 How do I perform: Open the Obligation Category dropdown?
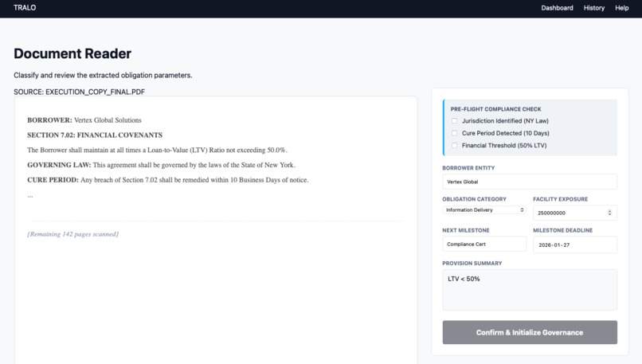(484, 210)
